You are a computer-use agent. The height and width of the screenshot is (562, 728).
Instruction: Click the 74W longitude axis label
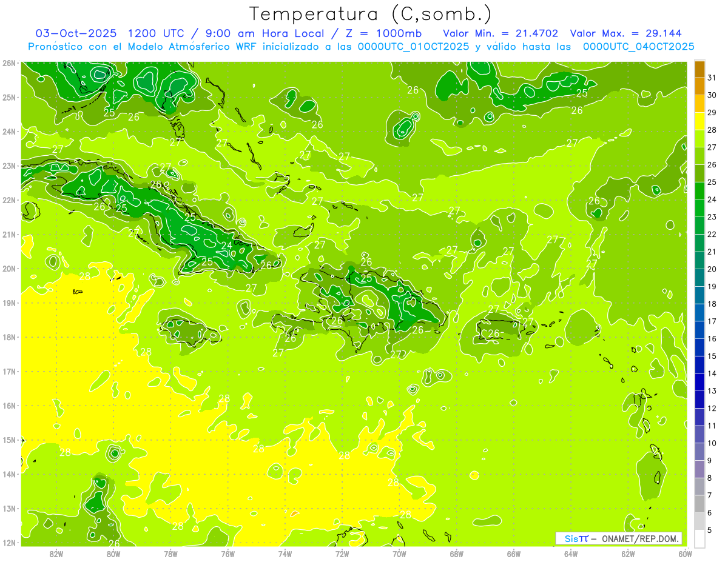click(x=285, y=554)
